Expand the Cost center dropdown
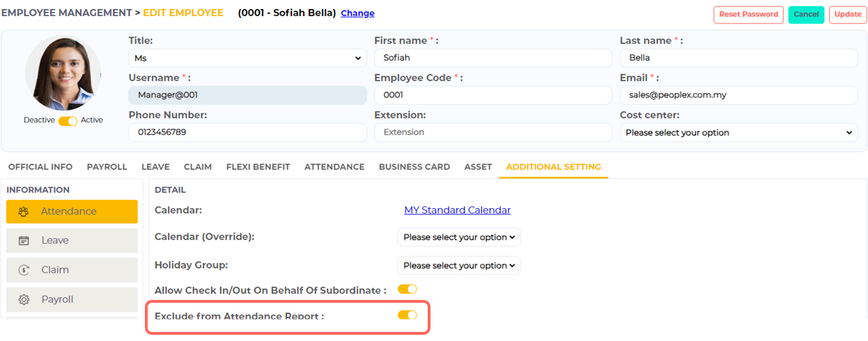Viewport: 868px width, 341px height. click(x=738, y=132)
